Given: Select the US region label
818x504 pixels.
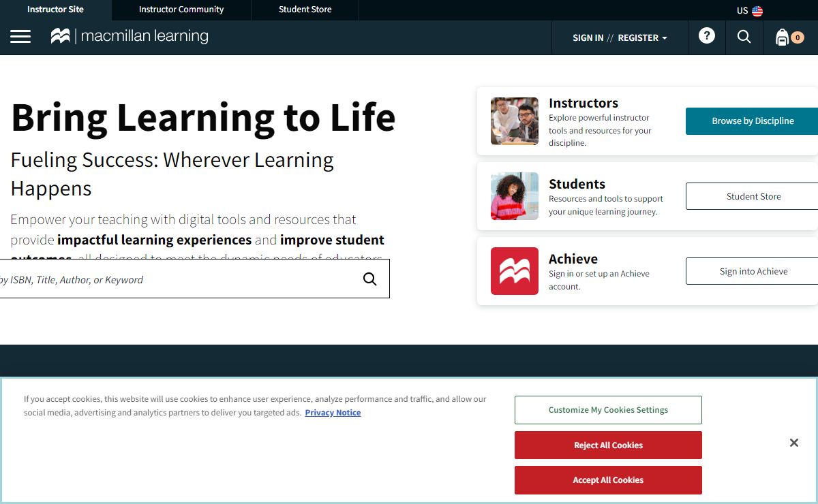Looking at the screenshot, I should (x=742, y=11).
